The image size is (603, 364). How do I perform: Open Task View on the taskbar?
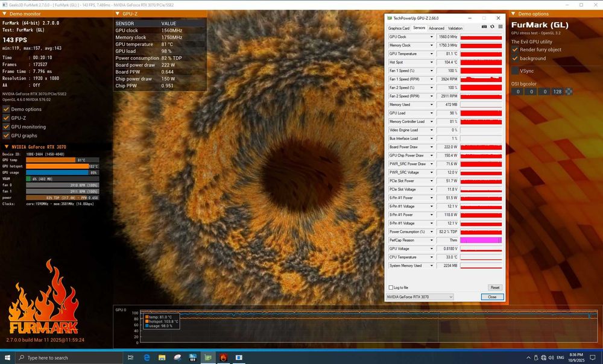coord(131,357)
